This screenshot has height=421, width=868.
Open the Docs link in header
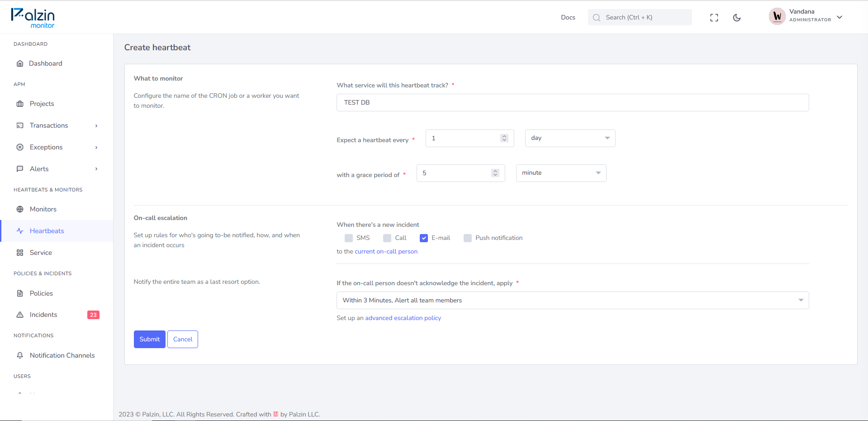[568, 17]
